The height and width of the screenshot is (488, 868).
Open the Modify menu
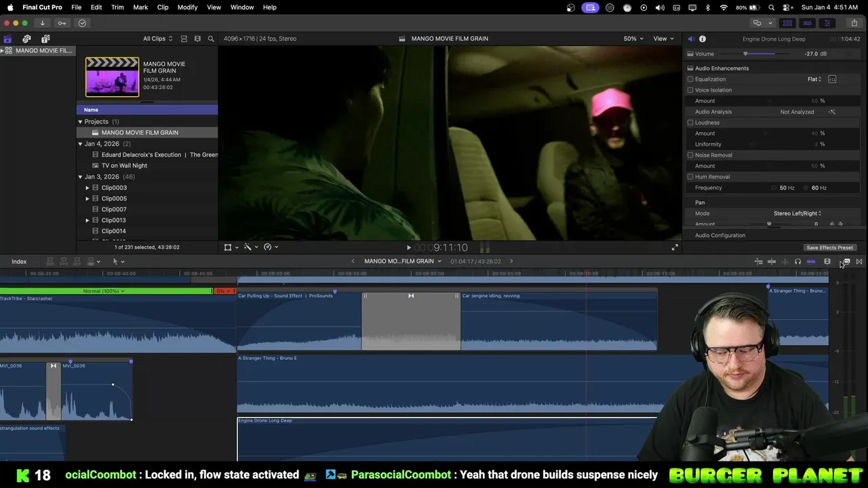click(188, 7)
